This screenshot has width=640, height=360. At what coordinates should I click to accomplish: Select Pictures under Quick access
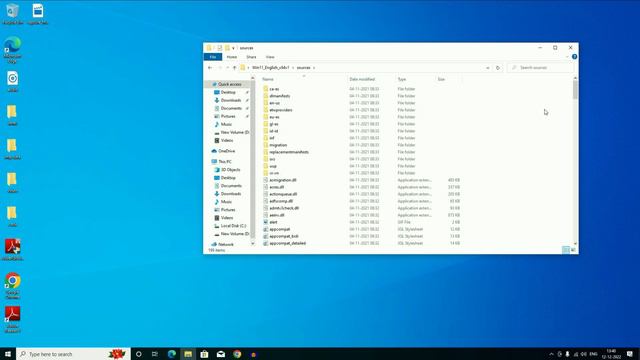tap(228, 116)
